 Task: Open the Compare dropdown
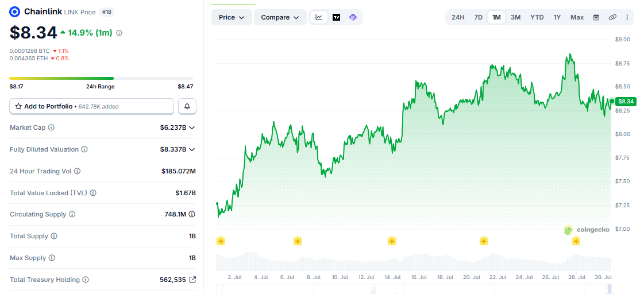280,17
